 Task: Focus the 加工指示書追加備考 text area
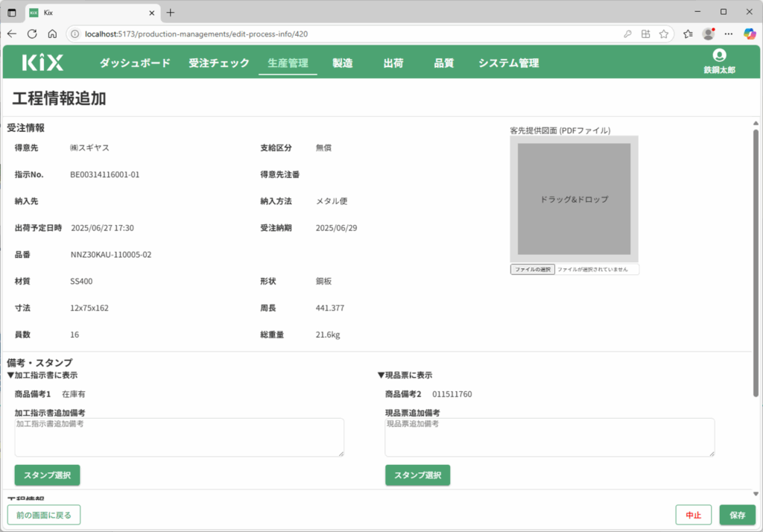pyautogui.click(x=179, y=437)
